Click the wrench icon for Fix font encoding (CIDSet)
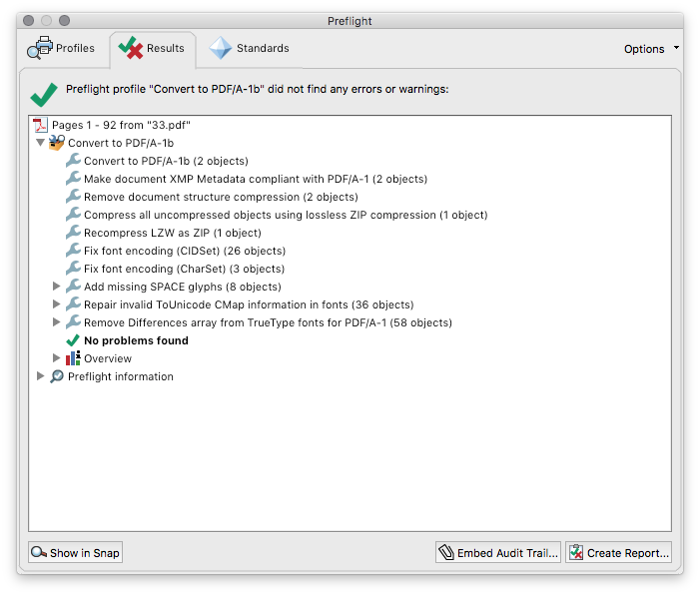700x595 pixels. (x=73, y=250)
